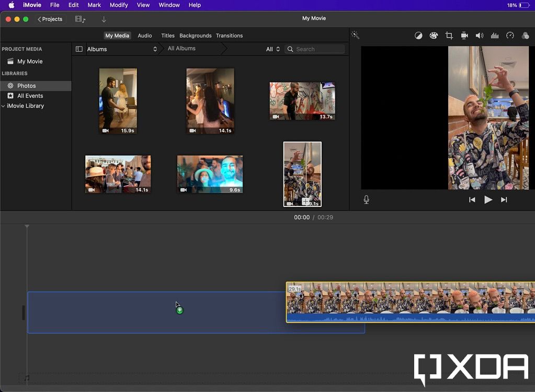Activate the Crop tool

[x=449, y=35]
